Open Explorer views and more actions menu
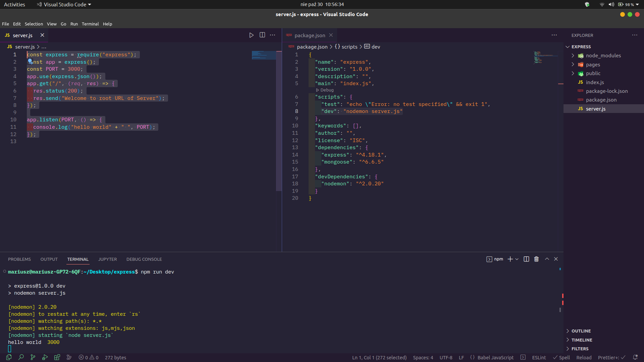Viewport: 644px width, 362px height. 635,35
